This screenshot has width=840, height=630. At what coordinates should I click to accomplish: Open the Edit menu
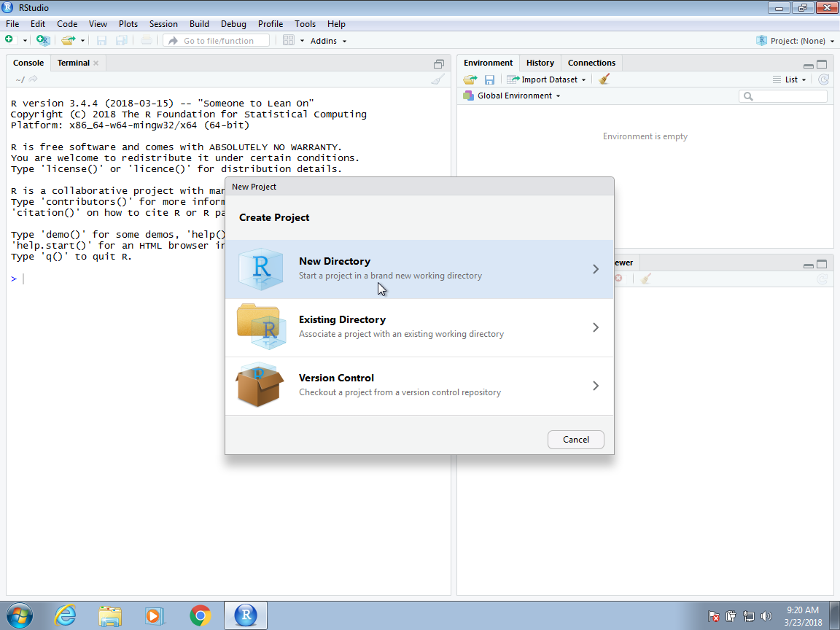(x=37, y=23)
